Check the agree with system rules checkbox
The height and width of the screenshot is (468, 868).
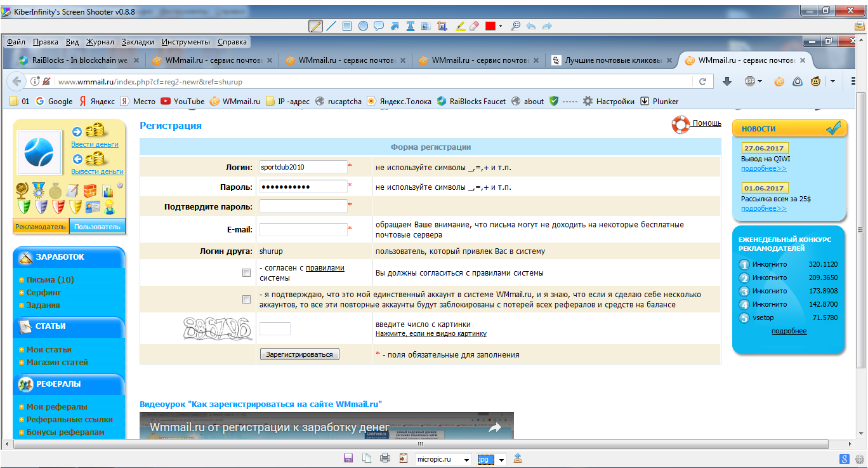[x=246, y=273]
